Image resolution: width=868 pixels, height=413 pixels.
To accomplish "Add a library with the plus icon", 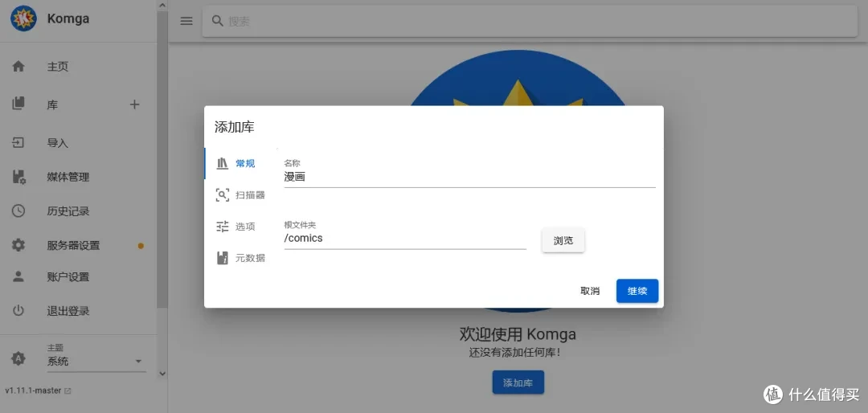I will pos(134,104).
